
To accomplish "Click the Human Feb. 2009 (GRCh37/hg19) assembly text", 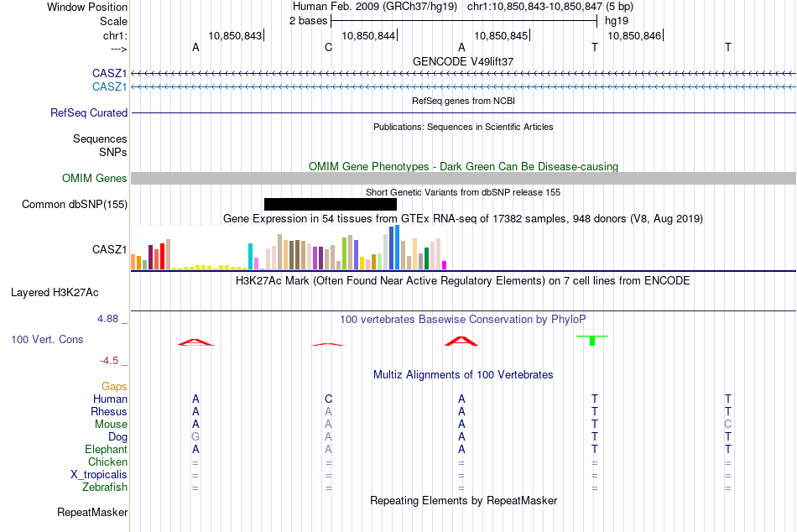I will pyautogui.click(x=375, y=7).
